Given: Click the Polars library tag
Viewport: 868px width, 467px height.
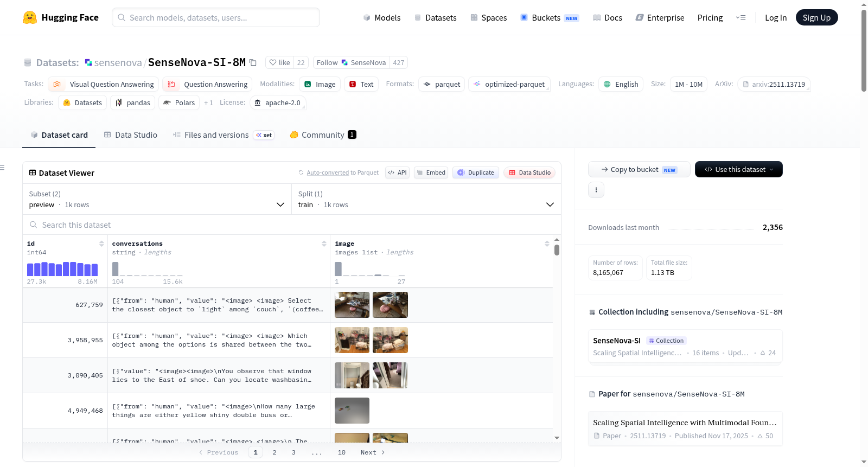Looking at the screenshot, I should (x=179, y=103).
